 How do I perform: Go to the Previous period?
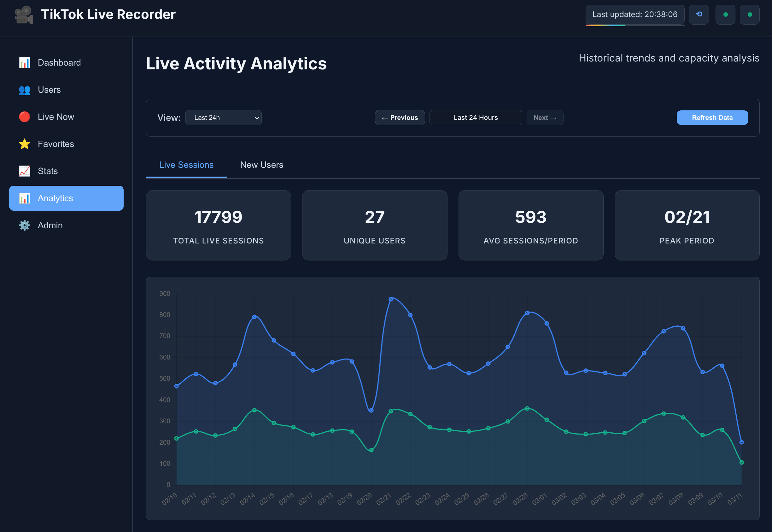pyautogui.click(x=400, y=118)
